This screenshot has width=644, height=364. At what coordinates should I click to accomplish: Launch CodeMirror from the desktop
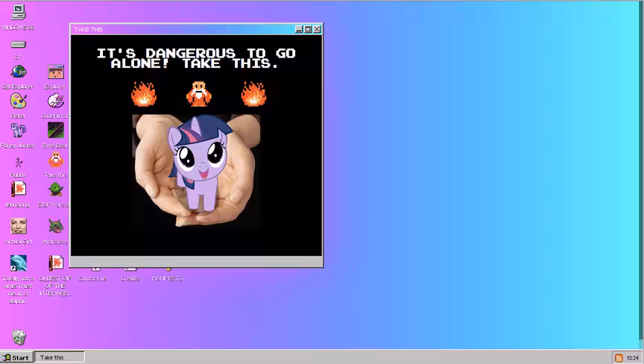point(55,101)
